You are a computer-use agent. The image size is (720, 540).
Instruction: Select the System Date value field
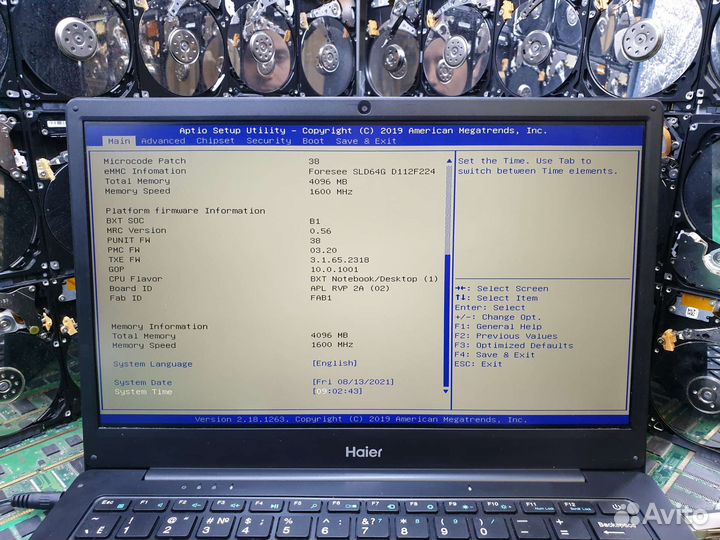(x=353, y=382)
